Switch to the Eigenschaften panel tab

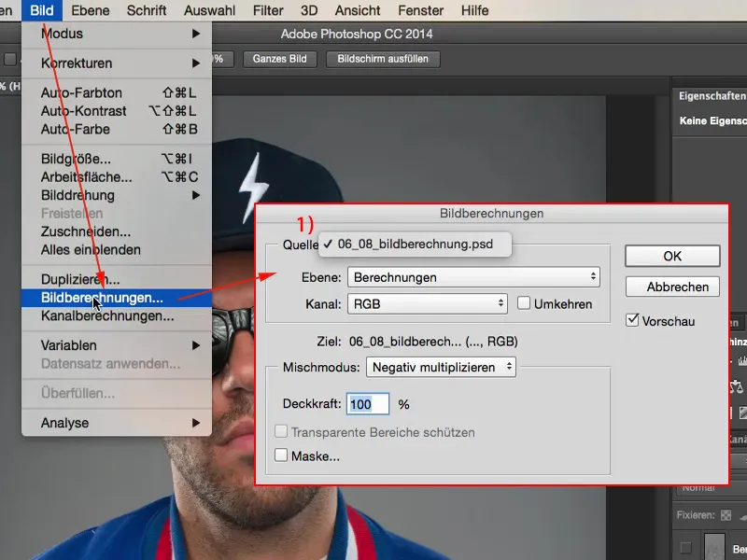point(712,96)
